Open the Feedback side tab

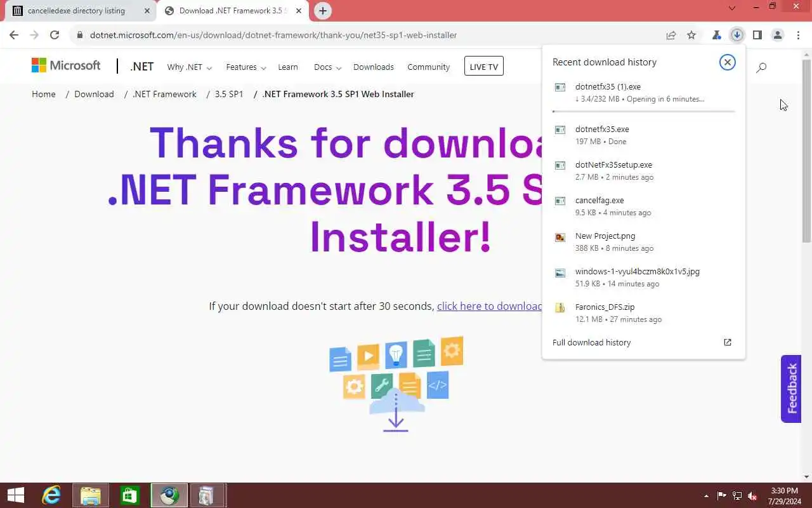(x=791, y=389)
